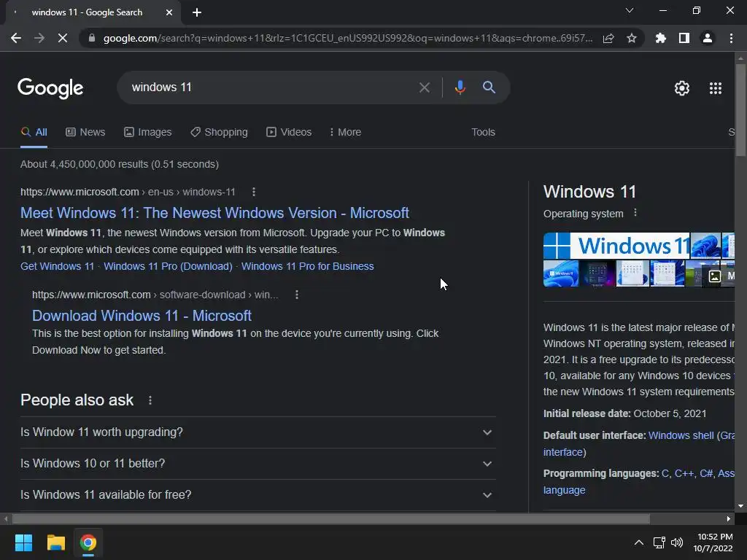Click the horizontal scrollbar thumb

coord(331,518)
